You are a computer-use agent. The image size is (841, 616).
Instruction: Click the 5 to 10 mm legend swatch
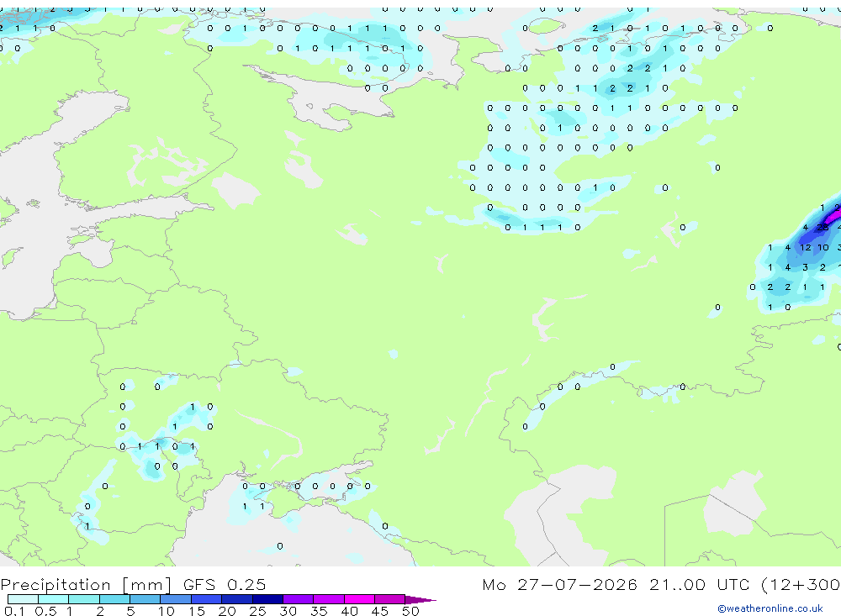(x=145, y=599)
